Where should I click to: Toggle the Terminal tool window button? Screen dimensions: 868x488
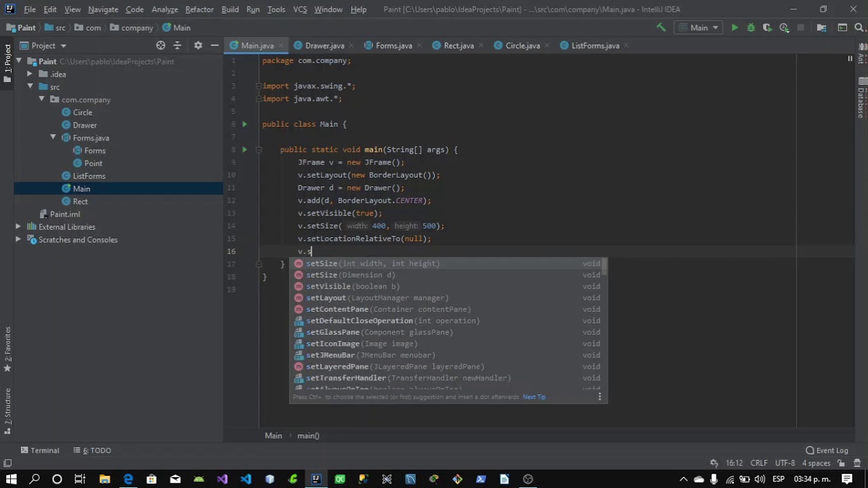(x=40, y=450)
